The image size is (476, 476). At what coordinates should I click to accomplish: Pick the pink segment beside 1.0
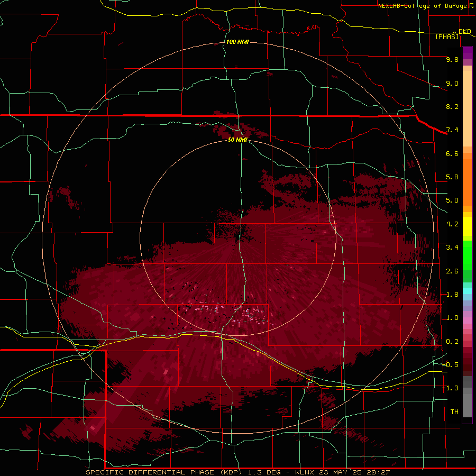467,321
